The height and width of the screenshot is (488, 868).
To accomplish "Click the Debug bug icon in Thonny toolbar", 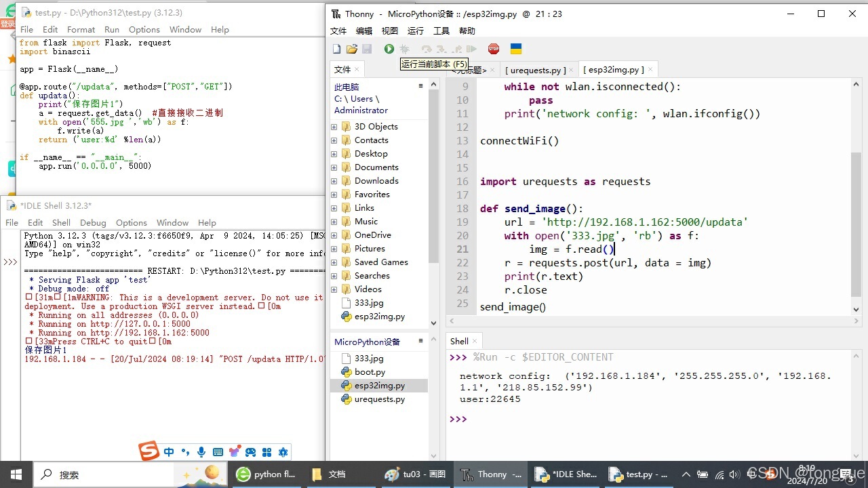I will (405, 49).
